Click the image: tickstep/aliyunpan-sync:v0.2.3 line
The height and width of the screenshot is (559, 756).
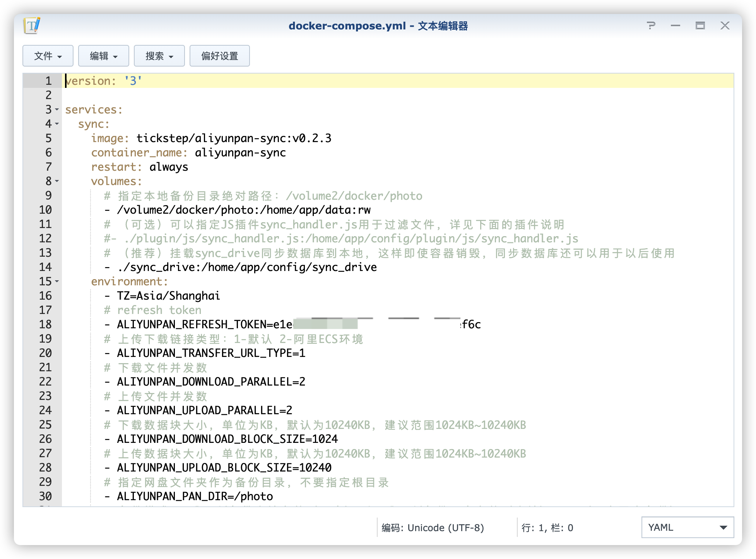point(211,138)
